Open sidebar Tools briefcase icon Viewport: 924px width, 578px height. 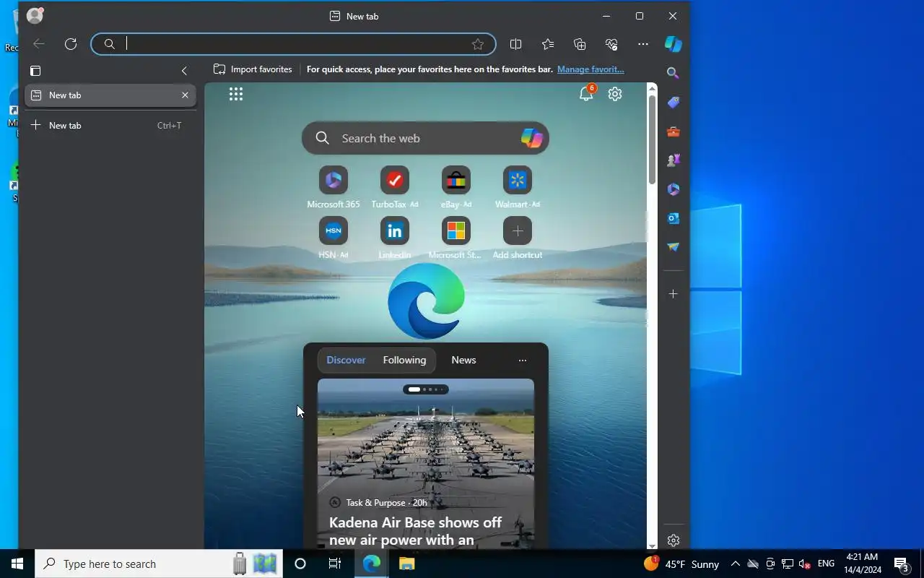pyautogui.click(x=673, y=131)
